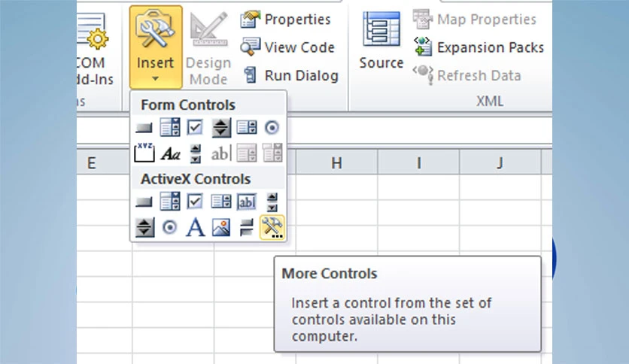This screenshot has height=364, width=629.
Task: Open the Properties command
Action: [x=285, y=20]
